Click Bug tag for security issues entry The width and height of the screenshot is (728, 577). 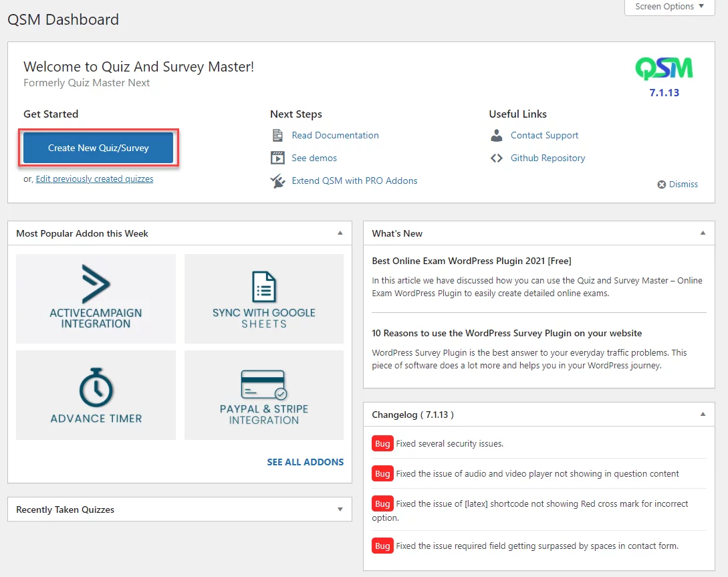click(x=382, y=444)
